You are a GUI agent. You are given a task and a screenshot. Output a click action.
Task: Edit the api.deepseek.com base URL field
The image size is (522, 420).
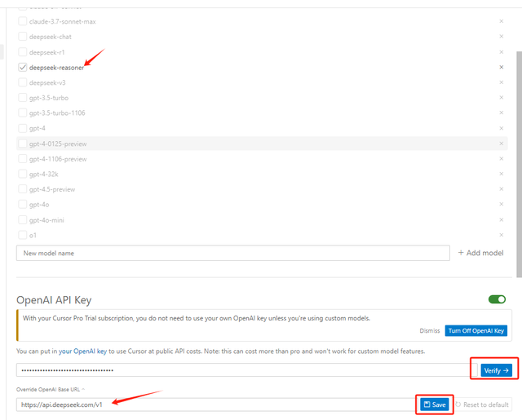coord(216,405)
